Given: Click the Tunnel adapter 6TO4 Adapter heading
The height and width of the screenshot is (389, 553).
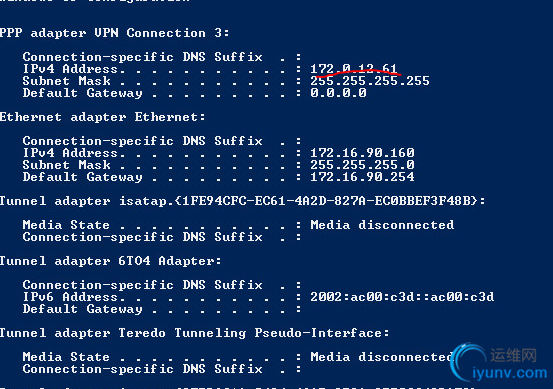Looking at the screenshot, I should [x=111, y=261].
